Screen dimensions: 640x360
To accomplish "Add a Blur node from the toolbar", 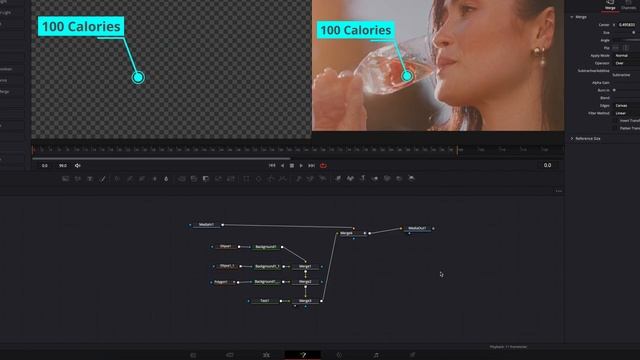I will (x=166, y=179).
